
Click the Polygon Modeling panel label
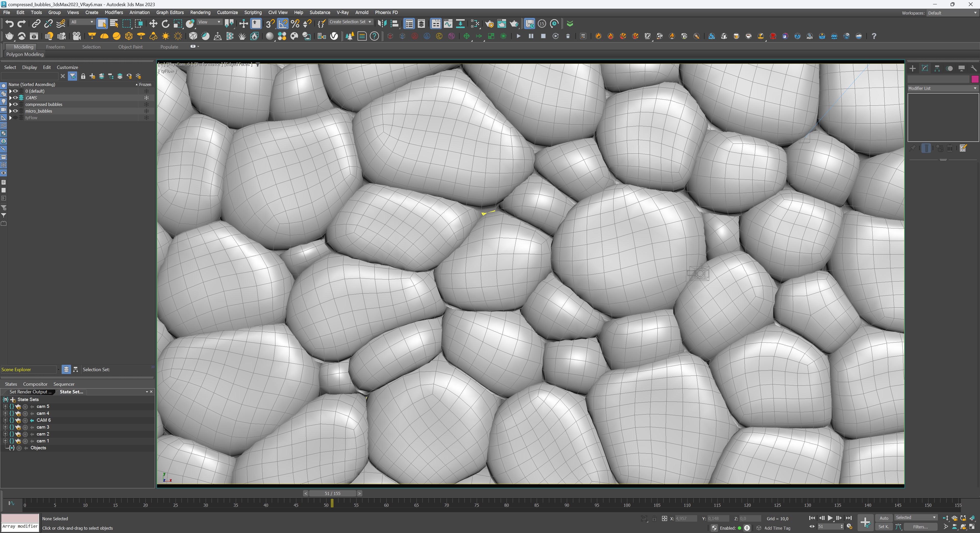(x=25, y=54)
